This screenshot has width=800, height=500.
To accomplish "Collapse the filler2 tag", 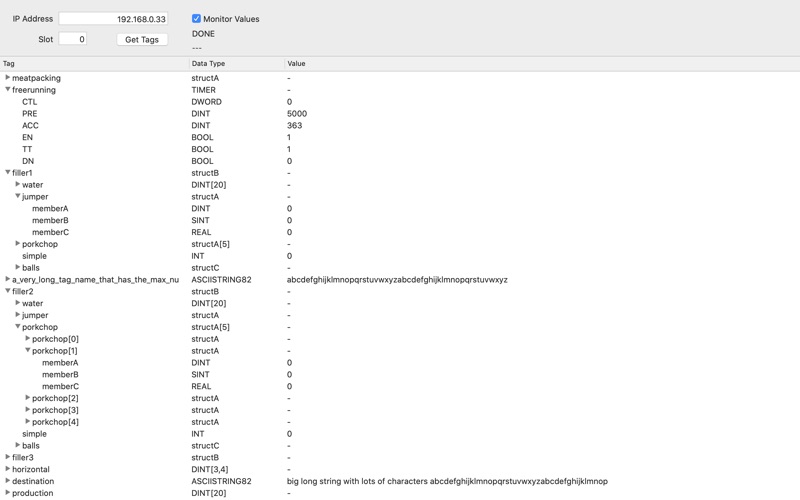I will coord(8,291).
